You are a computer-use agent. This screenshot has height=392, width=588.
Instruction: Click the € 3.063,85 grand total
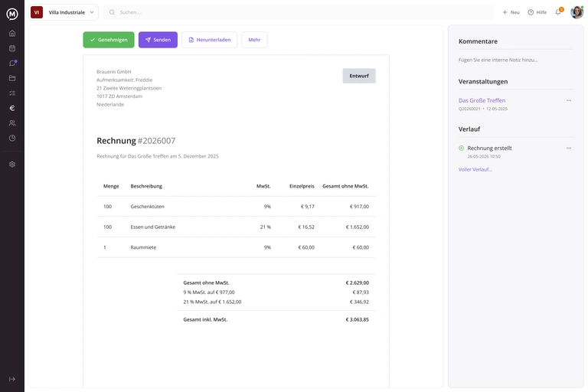[x=358, y=319]
